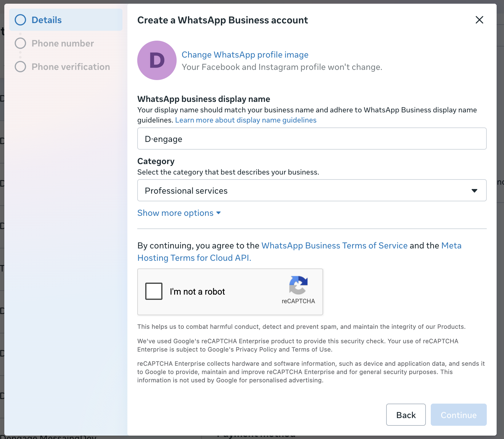Click the Category dropdown arrow
The width and height of the screenshot is (504, 439).
pyautogui.click(x=474, y=191)
